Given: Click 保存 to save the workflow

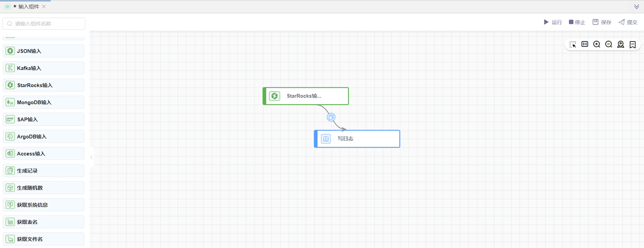Looking at the screenshot, I should click(x=602, y=22).
